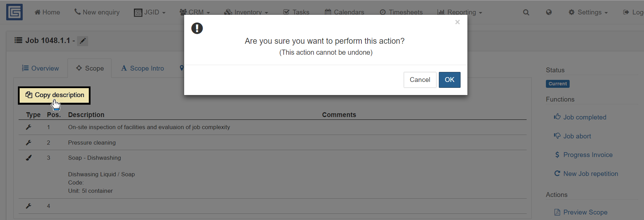
Task: Click the wrench icon in row 1
Action: (x=29, y=127)
